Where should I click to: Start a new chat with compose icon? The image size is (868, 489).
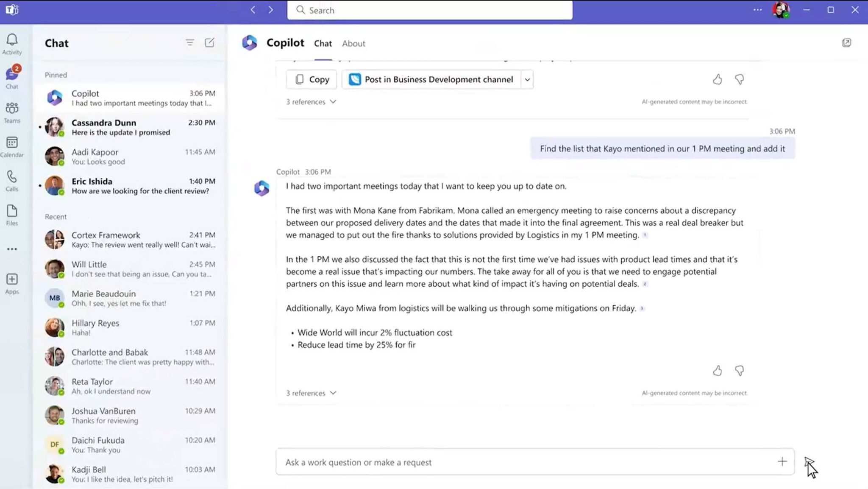pyautogui.click(x=209, y=42)
